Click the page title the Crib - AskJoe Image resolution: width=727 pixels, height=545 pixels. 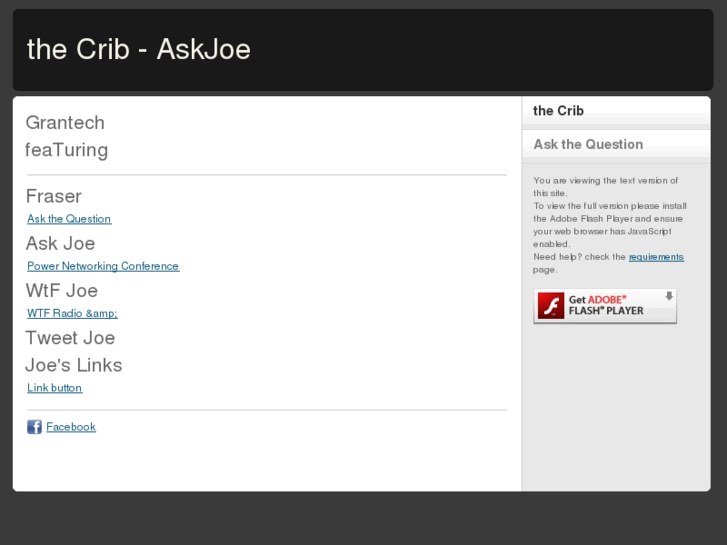pos(138,49)
